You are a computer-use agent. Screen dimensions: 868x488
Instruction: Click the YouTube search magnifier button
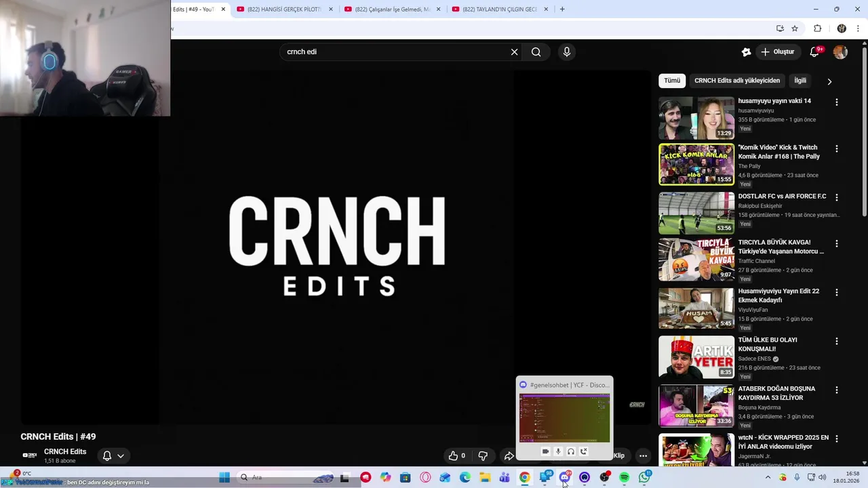(x=536, y=52)
